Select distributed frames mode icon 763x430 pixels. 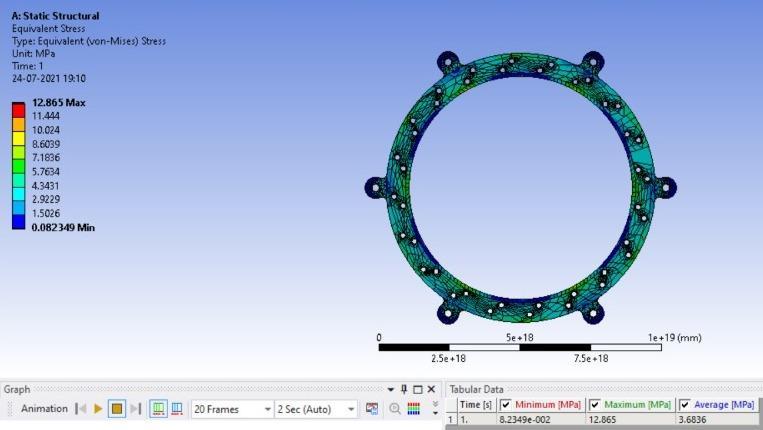click(158, 409)
